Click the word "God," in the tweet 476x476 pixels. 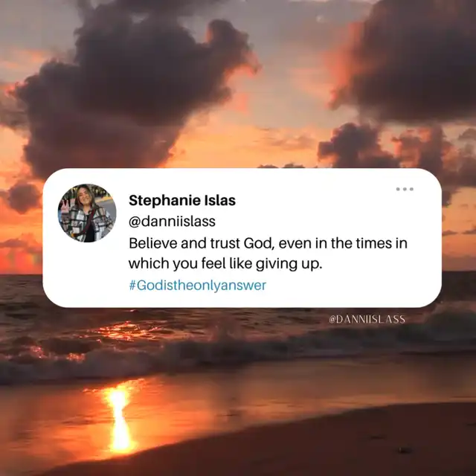click(260, 243)
